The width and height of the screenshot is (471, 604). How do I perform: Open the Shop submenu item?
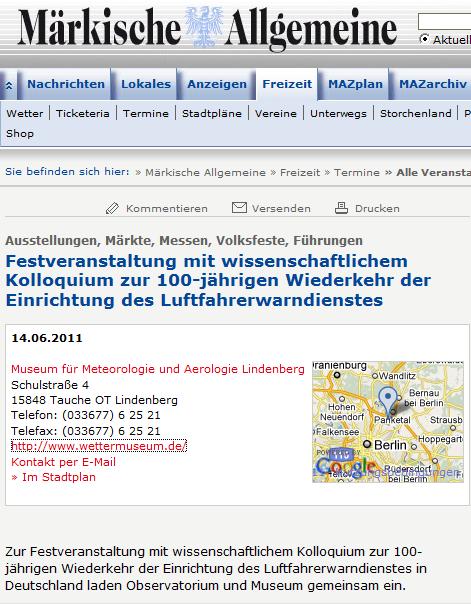pos(20,134)
